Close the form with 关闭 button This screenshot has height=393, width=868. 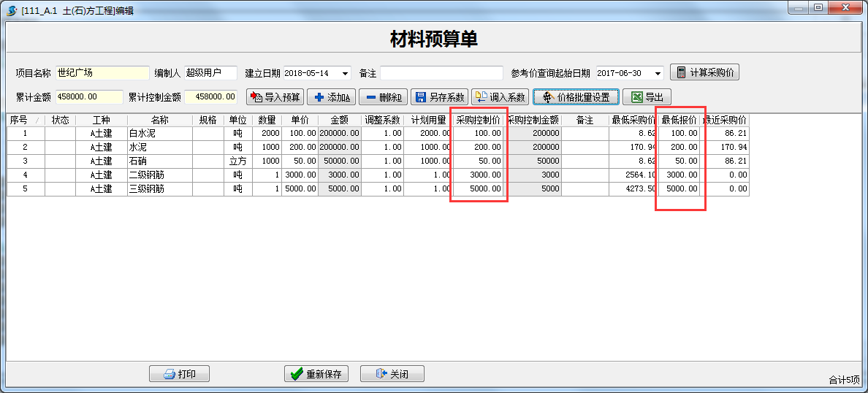point(392,374)
